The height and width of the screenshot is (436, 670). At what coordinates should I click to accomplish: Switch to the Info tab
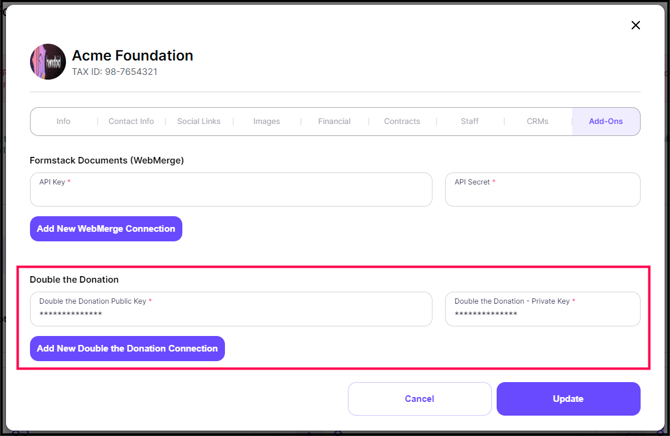coord(63,122)
